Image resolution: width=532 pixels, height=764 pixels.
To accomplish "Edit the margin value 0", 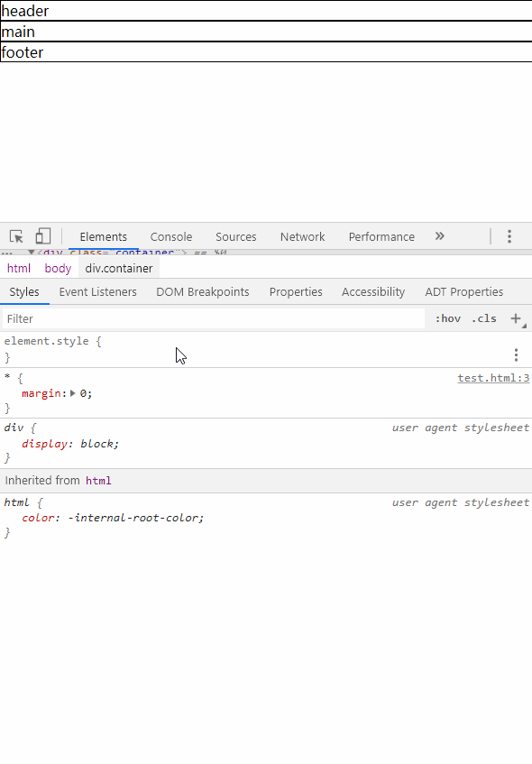I will click(x=83, y=393).
